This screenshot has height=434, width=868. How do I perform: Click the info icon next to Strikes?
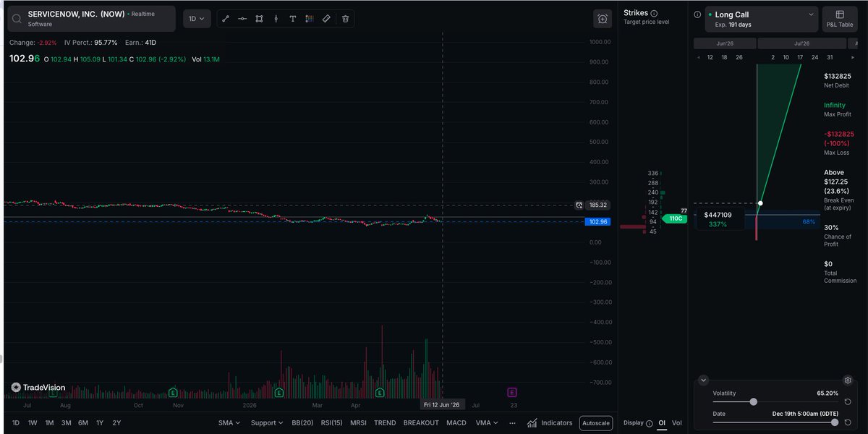coord(654,13)
